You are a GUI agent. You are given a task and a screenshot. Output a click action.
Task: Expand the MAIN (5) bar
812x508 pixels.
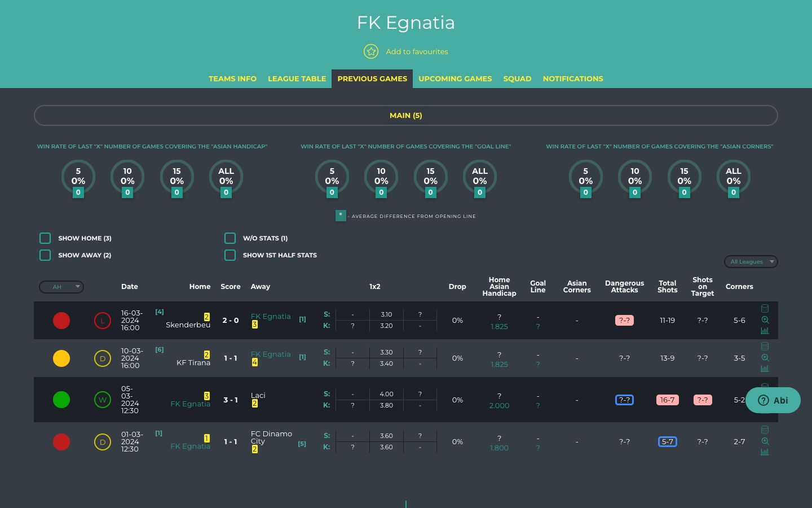[x=406, y=115]
